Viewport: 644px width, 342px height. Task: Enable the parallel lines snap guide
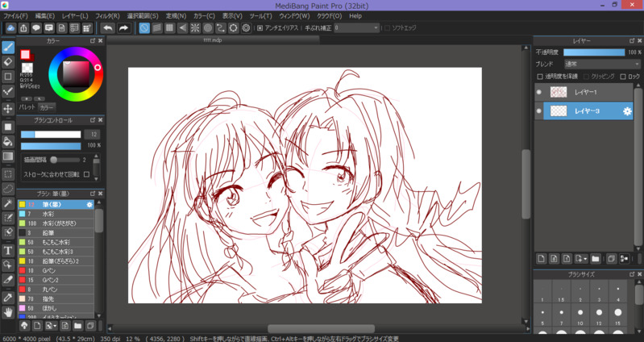157,28
